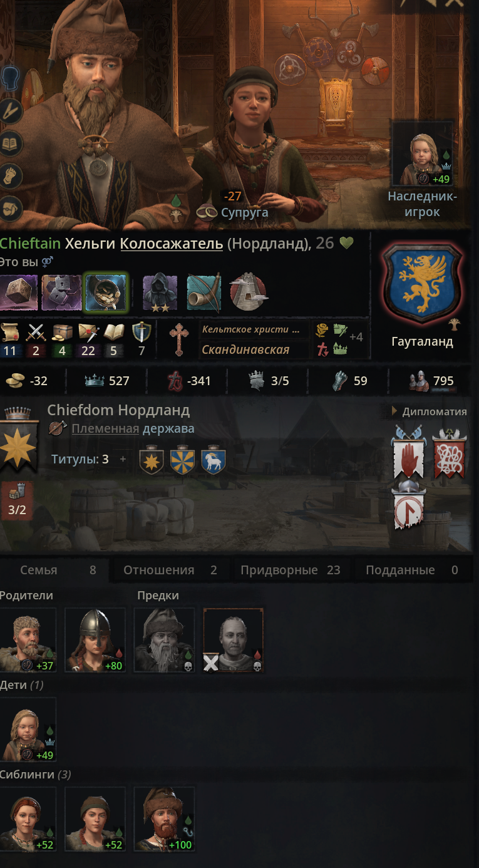
Task: Open the Подданные tab
Action: (x=412, y=570)
